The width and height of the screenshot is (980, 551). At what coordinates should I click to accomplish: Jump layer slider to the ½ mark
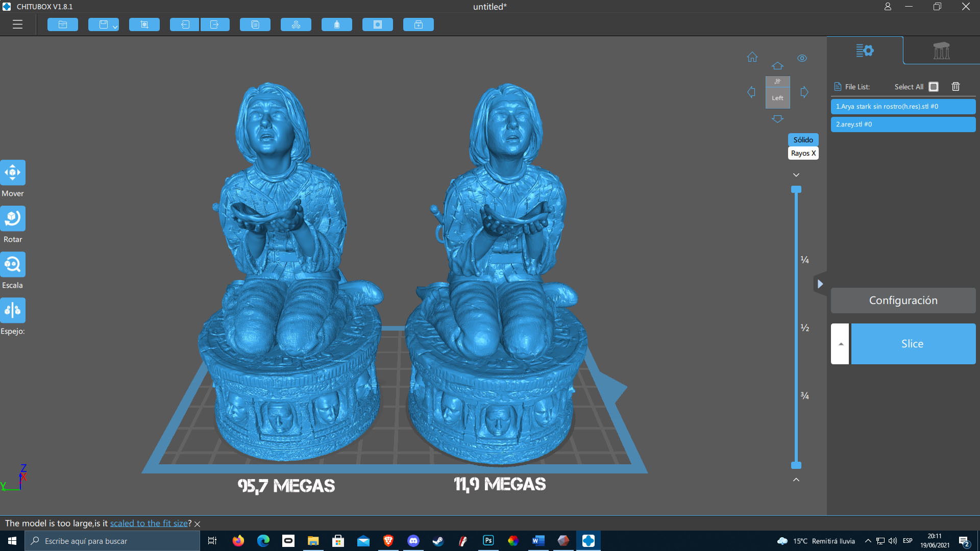[805, 328]
